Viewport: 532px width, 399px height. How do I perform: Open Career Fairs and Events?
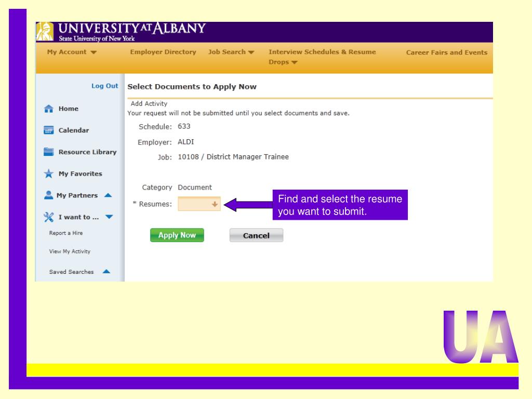[x=446, y=52]
